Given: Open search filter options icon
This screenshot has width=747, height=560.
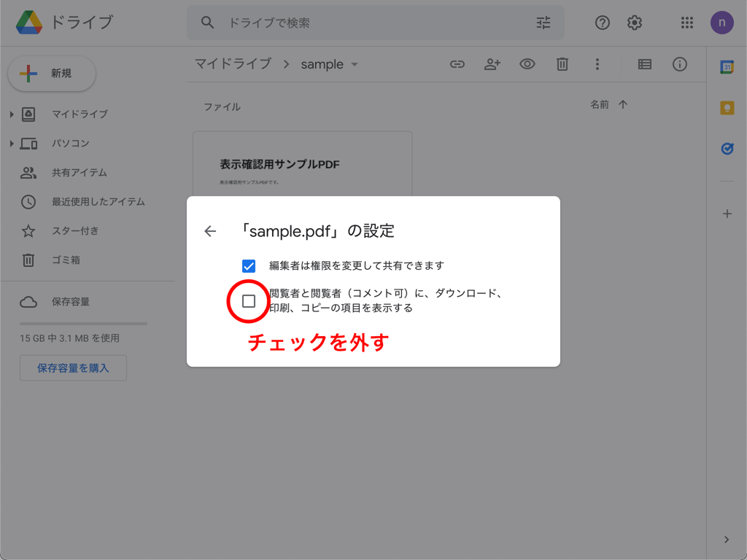Looking at the screenshot, I should 543,23.
